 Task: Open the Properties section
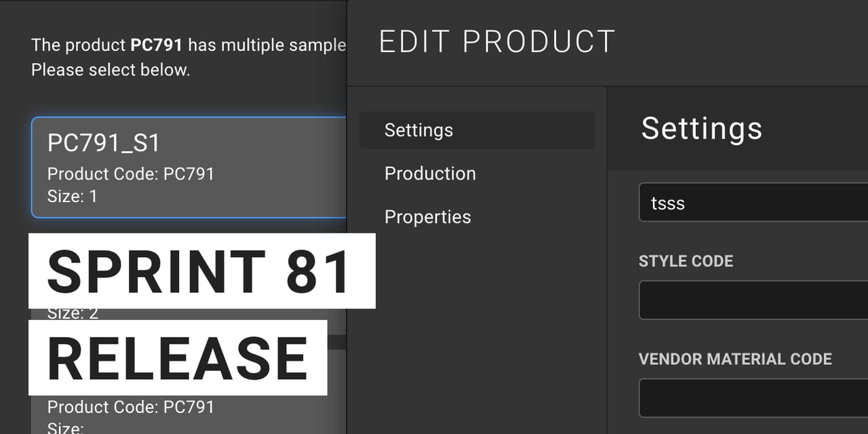click(427, 217)
